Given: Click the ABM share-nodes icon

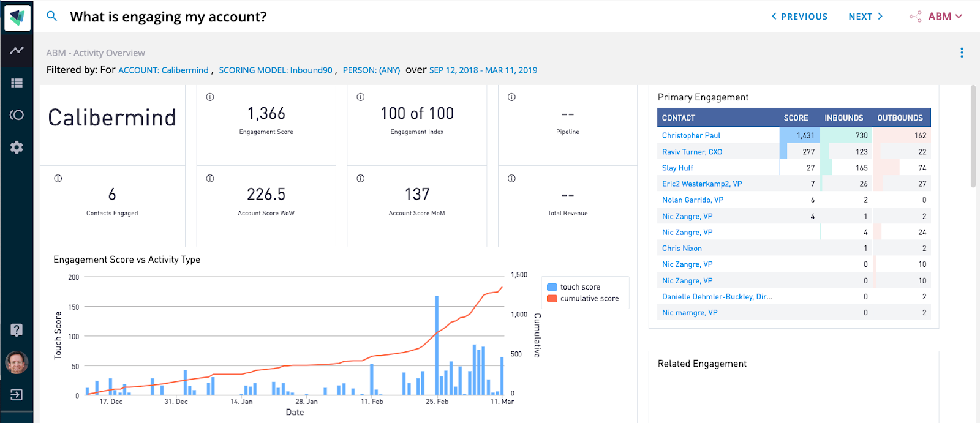Looking at the screenshot, I should point(916,17).
